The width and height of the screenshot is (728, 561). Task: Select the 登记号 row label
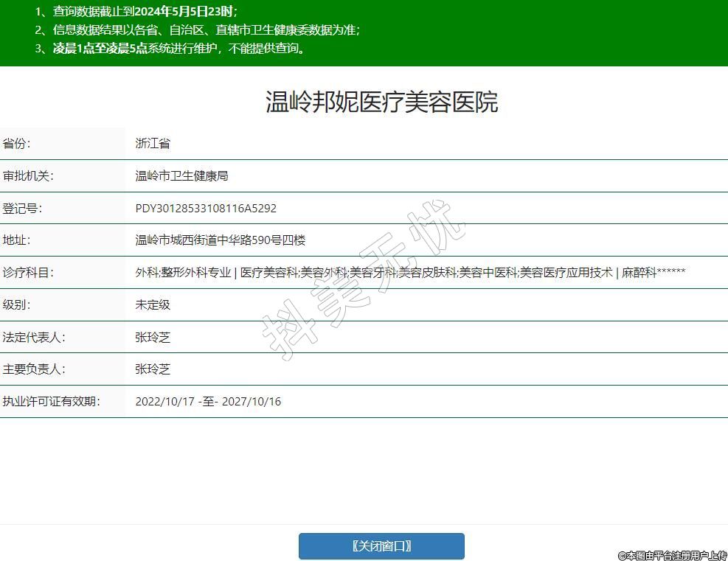pyautogui.click(x=22, y=209)
